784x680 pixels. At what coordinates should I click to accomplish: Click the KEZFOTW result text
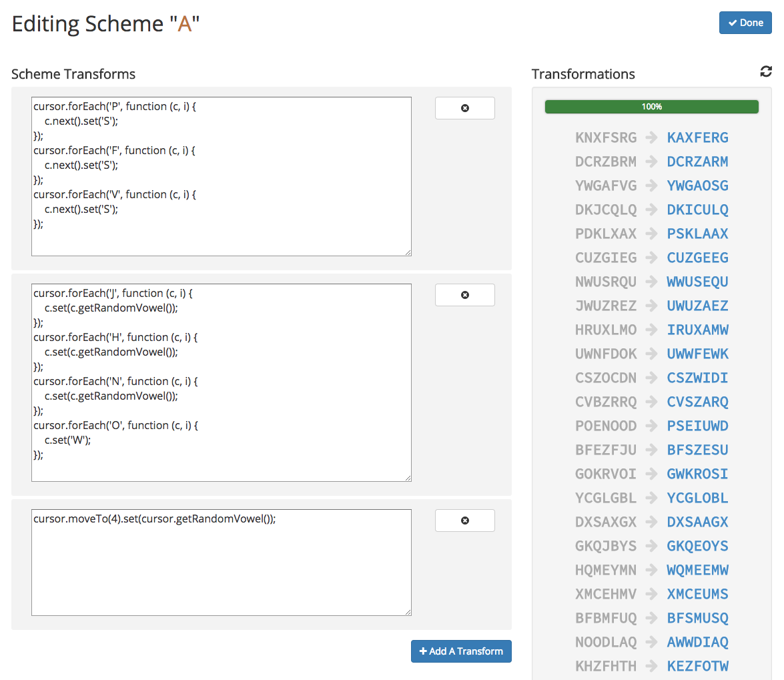[697, 667]
